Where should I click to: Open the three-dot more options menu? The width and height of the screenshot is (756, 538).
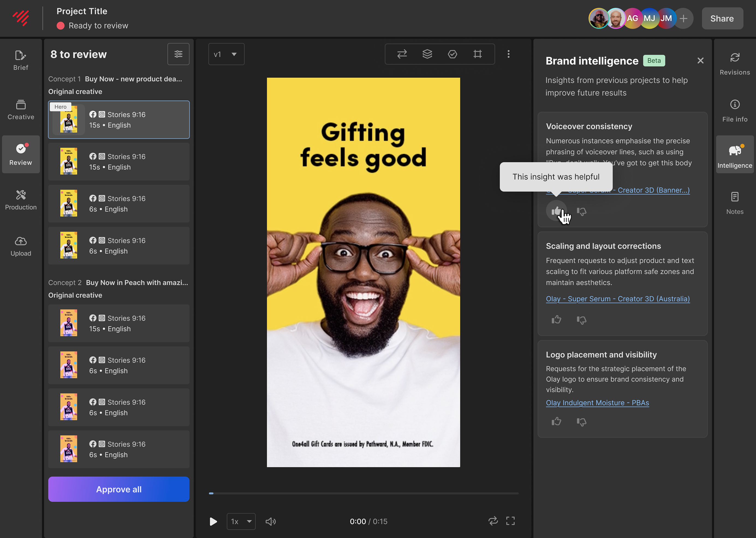click(x=508, y=54)
